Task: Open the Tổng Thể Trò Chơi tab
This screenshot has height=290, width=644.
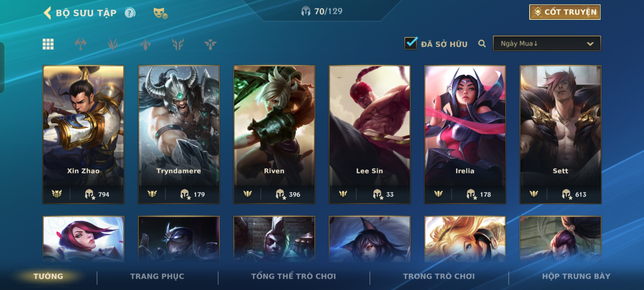Action: coord(294,276)
